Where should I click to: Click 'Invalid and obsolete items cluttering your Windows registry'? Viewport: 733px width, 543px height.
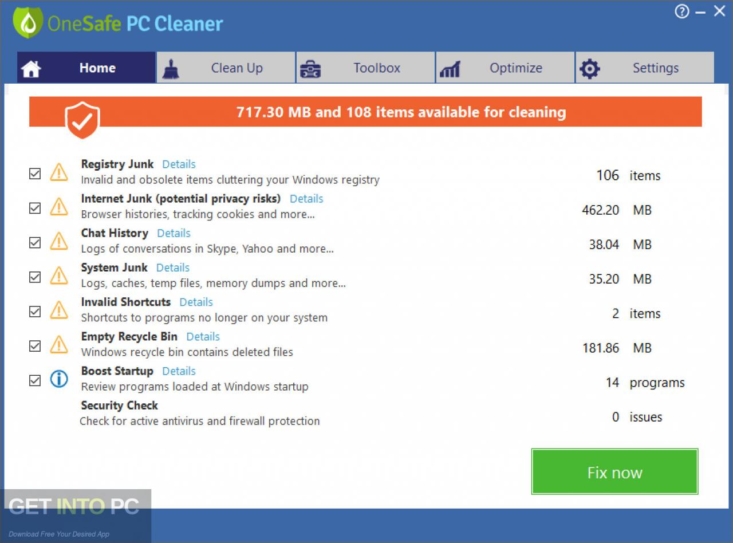[230, 180]
